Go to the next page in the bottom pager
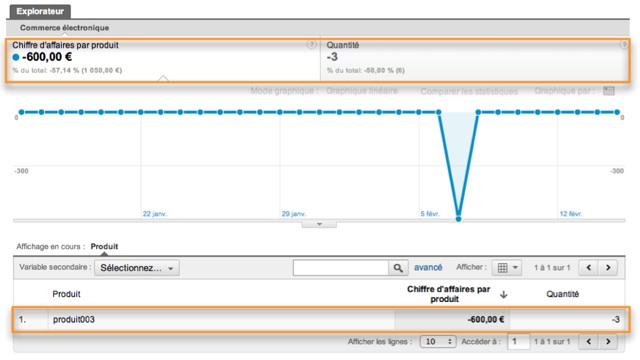Image resolution: width=640 pixels, height=360 pixels. click(608, 342)
